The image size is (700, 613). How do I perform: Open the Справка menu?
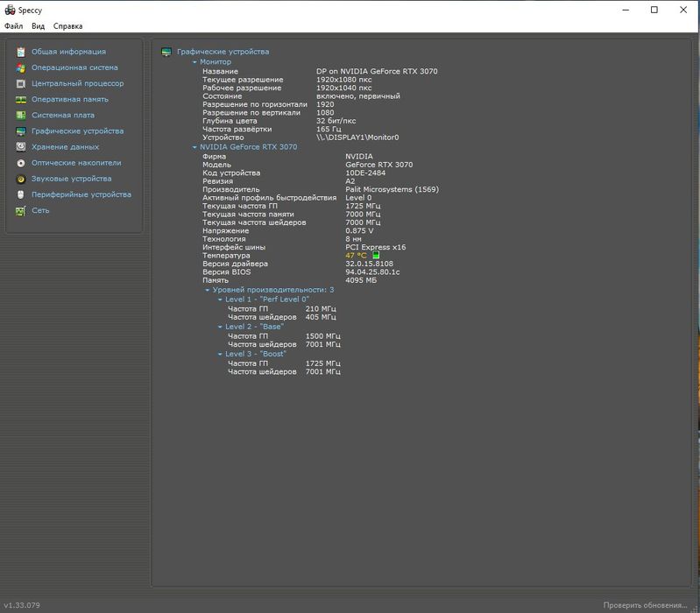[x=67, y=26]
